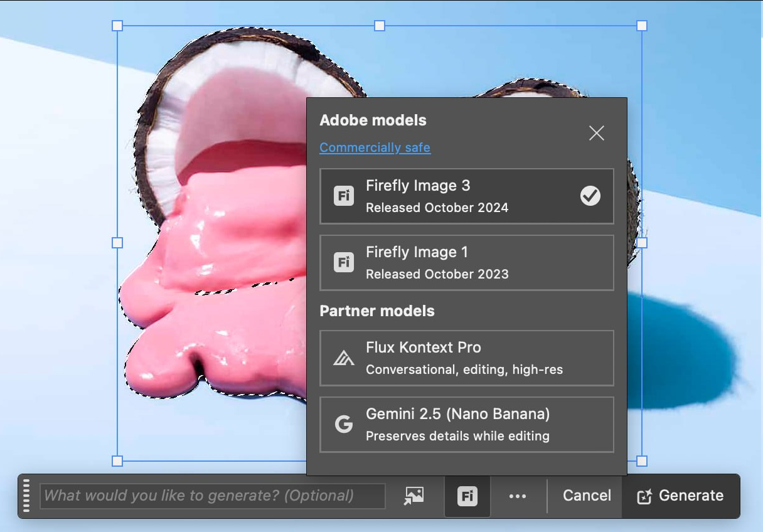
Task: Click 'Preserves details while editing' description
Action: pyautogui.click(x=457, y=436)
